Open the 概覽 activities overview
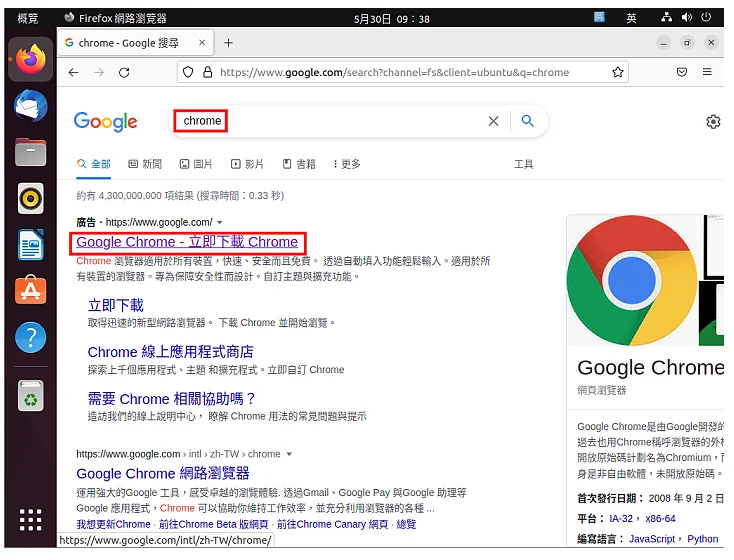This screenshot has width=734, height=560. pyautogui.click(x=28, y=18)
